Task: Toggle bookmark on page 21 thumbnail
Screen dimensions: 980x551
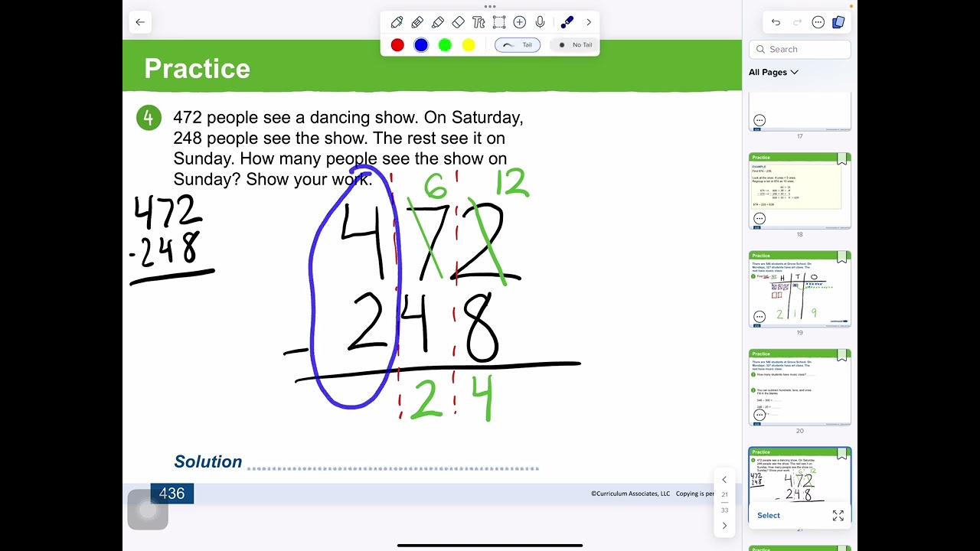Action: click(842, 454)
